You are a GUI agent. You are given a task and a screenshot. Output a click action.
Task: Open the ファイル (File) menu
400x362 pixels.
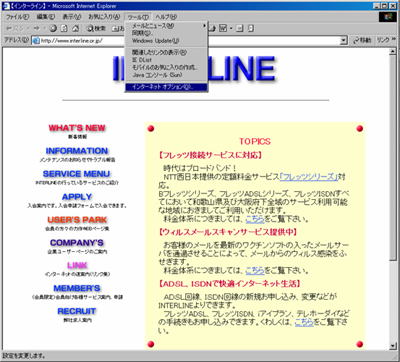click(17, 17)
